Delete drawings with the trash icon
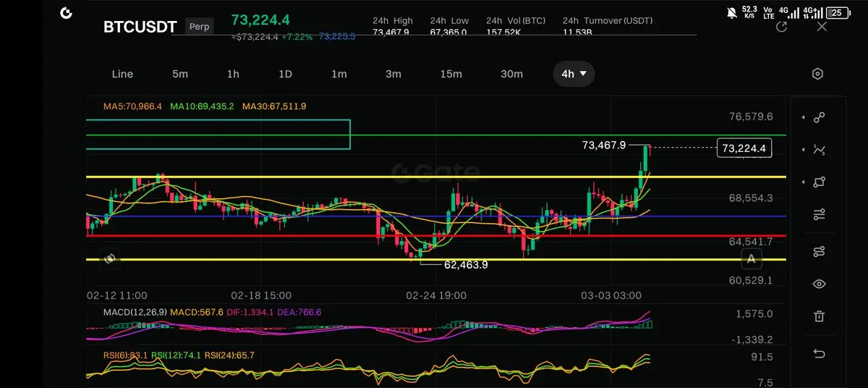The height and width of the screenshot is (388, 868). tap(819, 316)
